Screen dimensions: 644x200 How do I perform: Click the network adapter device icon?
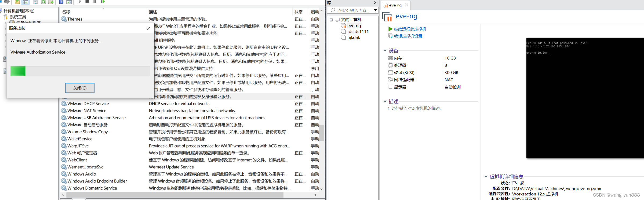(390, 80)
